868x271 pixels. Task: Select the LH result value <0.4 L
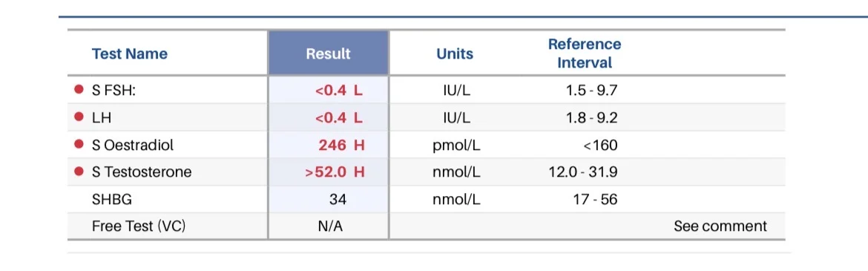point(339,117)
